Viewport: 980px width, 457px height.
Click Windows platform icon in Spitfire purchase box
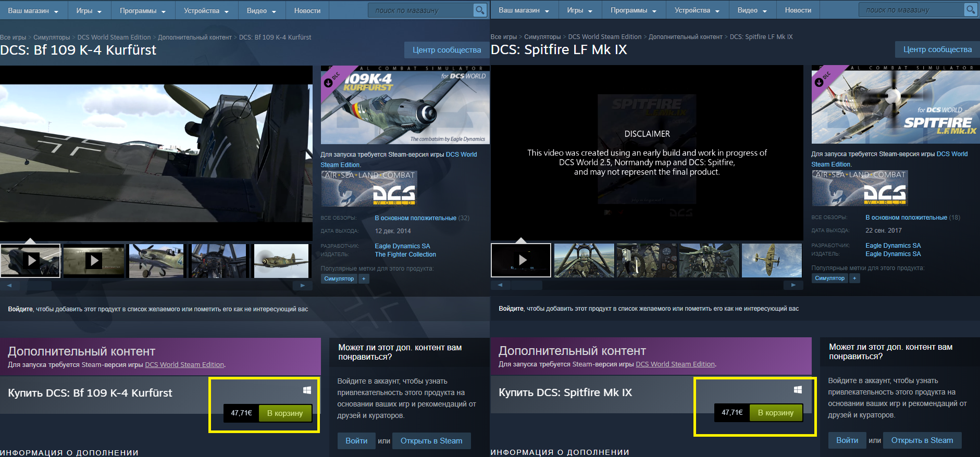coord(798,390)
